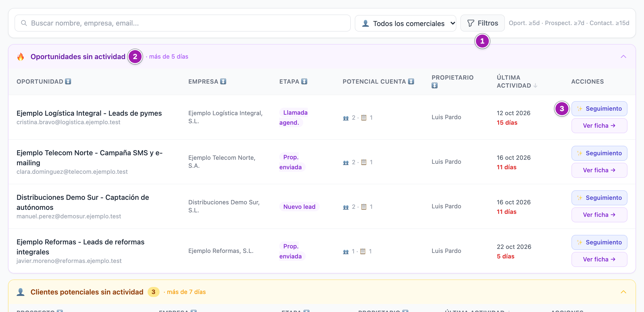Viewport: 644px width, 312px height.
Task: Click the person icon beside Clientes potenciales
Action: (21, 292)
